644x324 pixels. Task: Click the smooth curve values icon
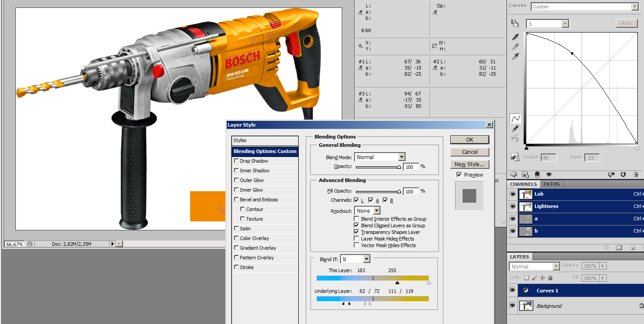tap(515, 138)
